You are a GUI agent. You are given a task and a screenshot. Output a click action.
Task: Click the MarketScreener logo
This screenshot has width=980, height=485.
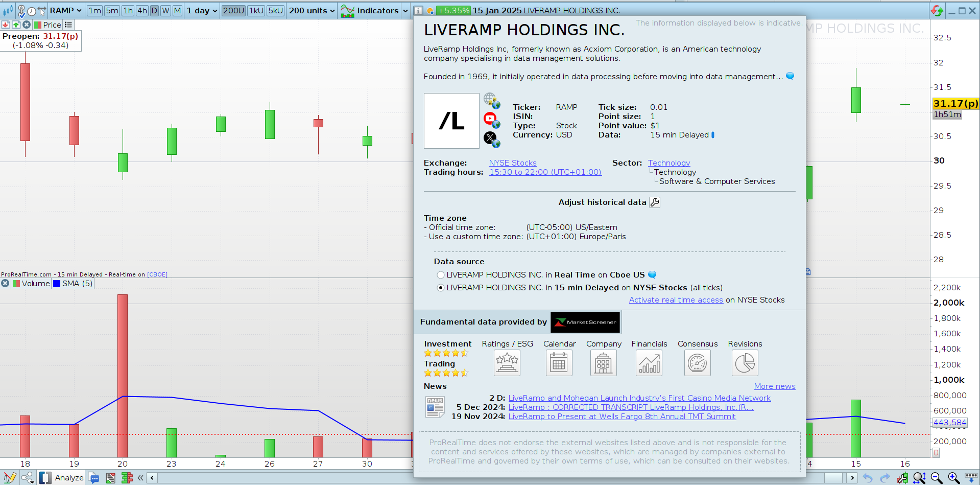click(x=585, y=322)
